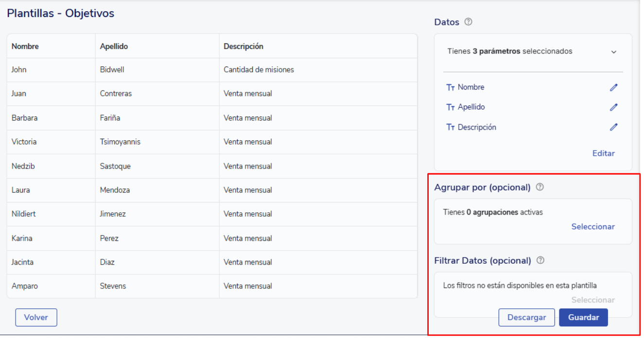Click the Nombre column header
The image size is (644, 338).
pyautogui.click(x=25, y=47)
